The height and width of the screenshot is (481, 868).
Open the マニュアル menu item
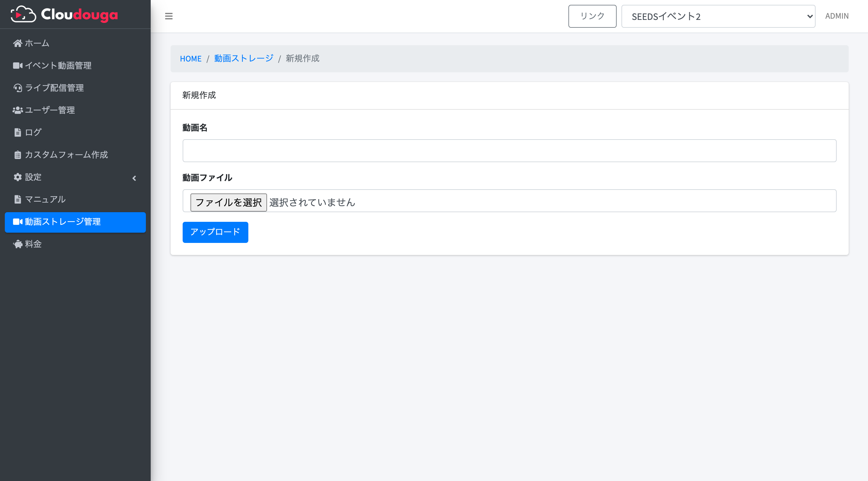[75, 200]
